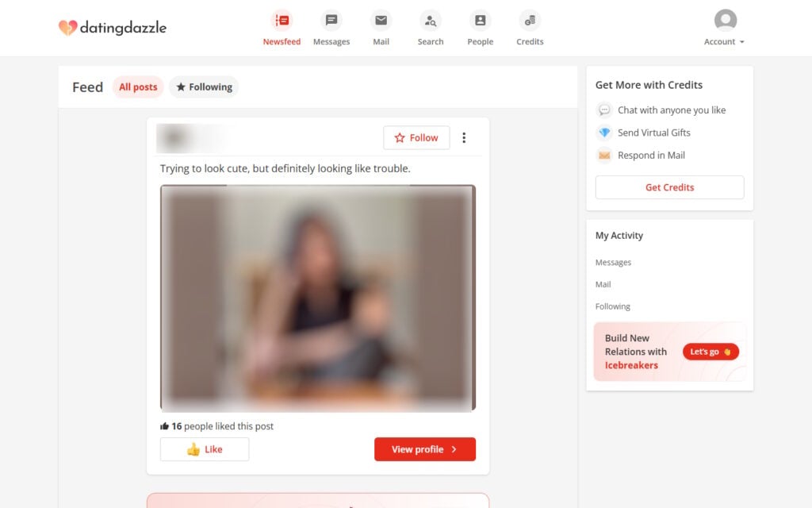The height and width of the screenshot is (508, 812).
Task: Select the All posts feed tab
Action: [x=138, y=87]
